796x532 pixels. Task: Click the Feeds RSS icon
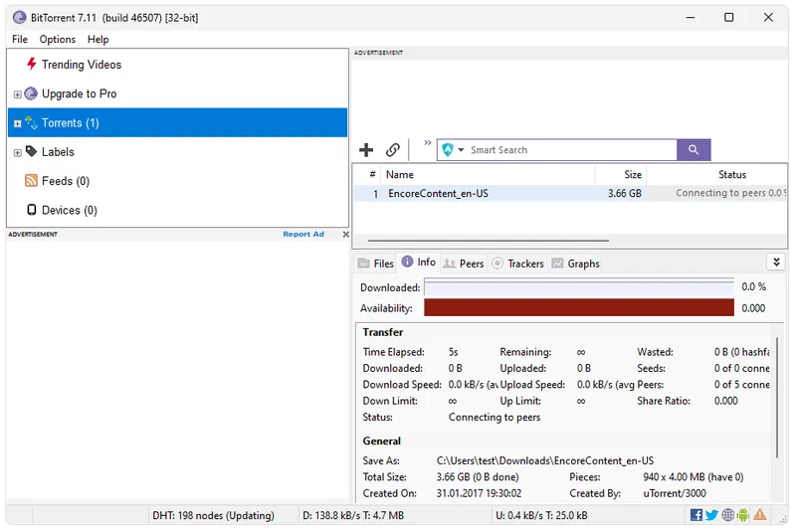[x=32, y=181]
